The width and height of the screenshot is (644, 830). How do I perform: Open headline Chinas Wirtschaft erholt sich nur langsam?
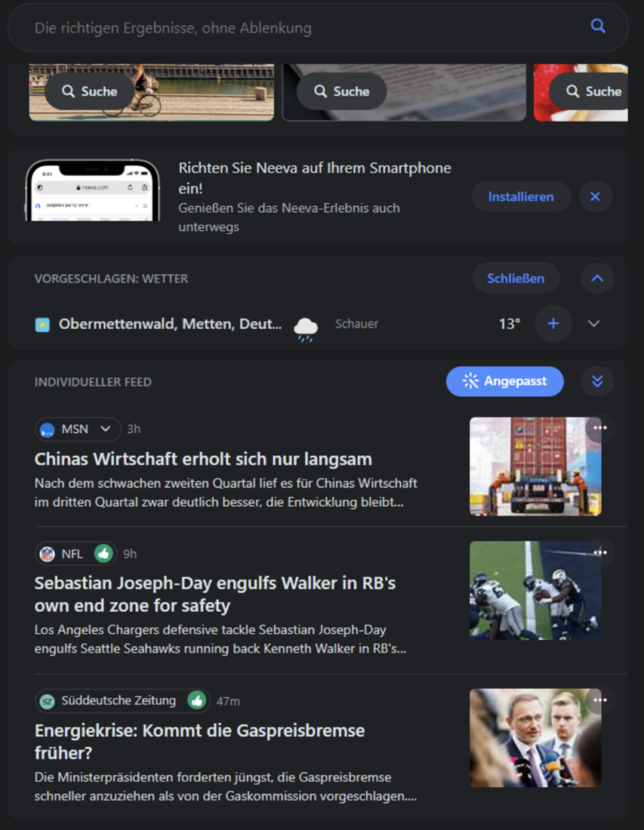click(203, 459)
